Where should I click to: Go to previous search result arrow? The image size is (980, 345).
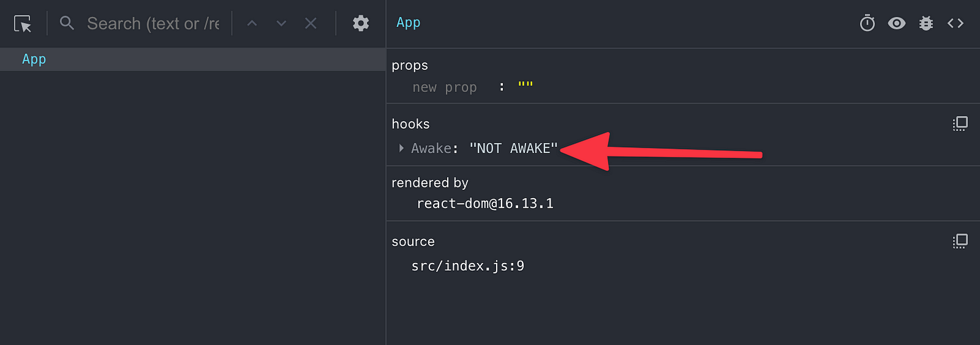[252, 23]
